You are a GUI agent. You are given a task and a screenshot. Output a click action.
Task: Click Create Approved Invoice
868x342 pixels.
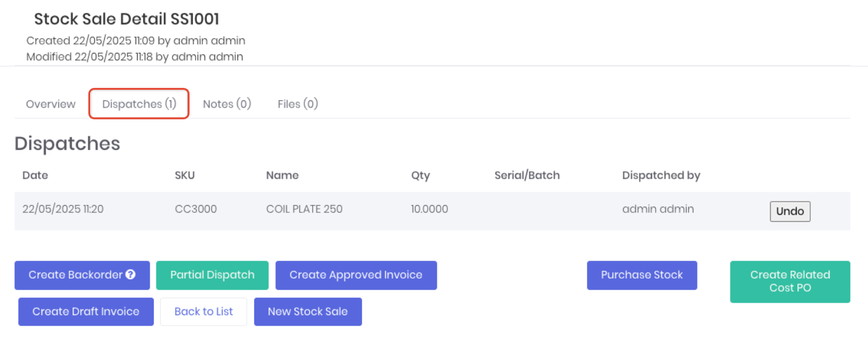coord(356,275)
